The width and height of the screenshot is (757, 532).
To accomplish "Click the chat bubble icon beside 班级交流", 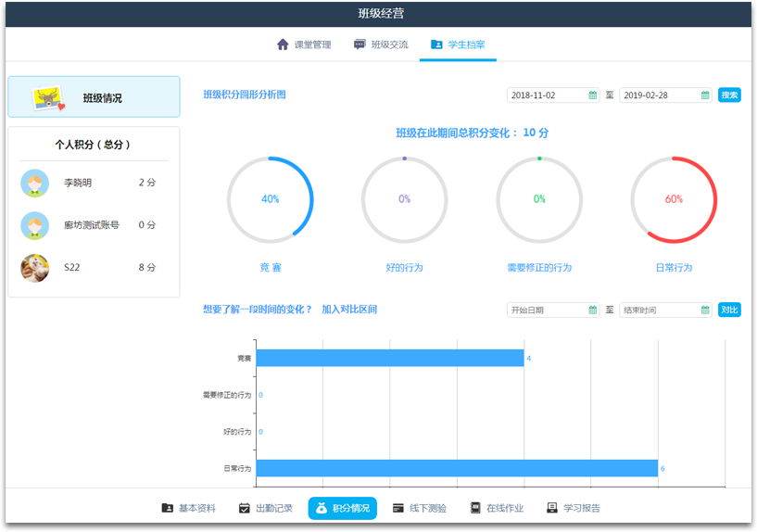I will pyautogui.click(x=360, y=44).
